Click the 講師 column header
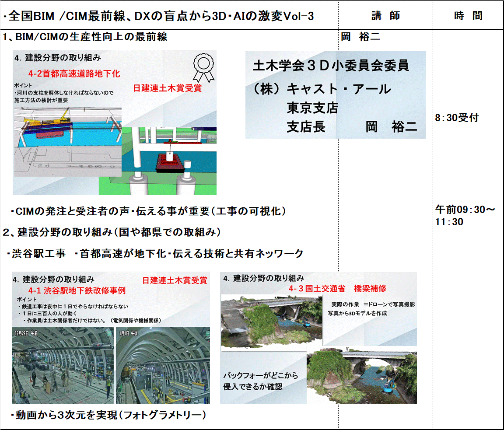Screen dimensions: 504x430 (385, 16)
